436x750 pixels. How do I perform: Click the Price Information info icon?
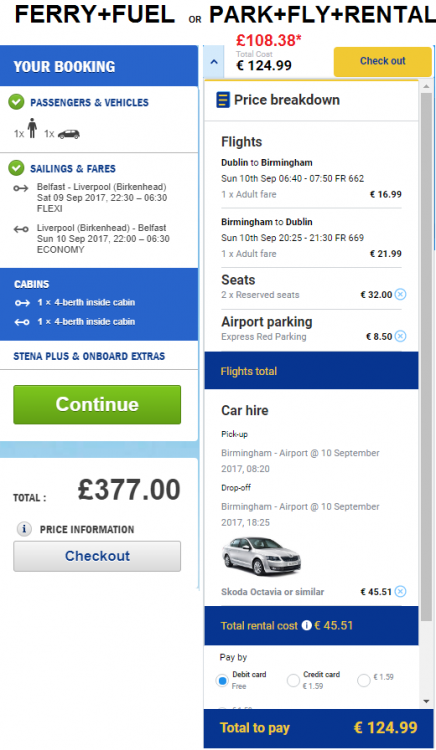click(x=24, y=529)
